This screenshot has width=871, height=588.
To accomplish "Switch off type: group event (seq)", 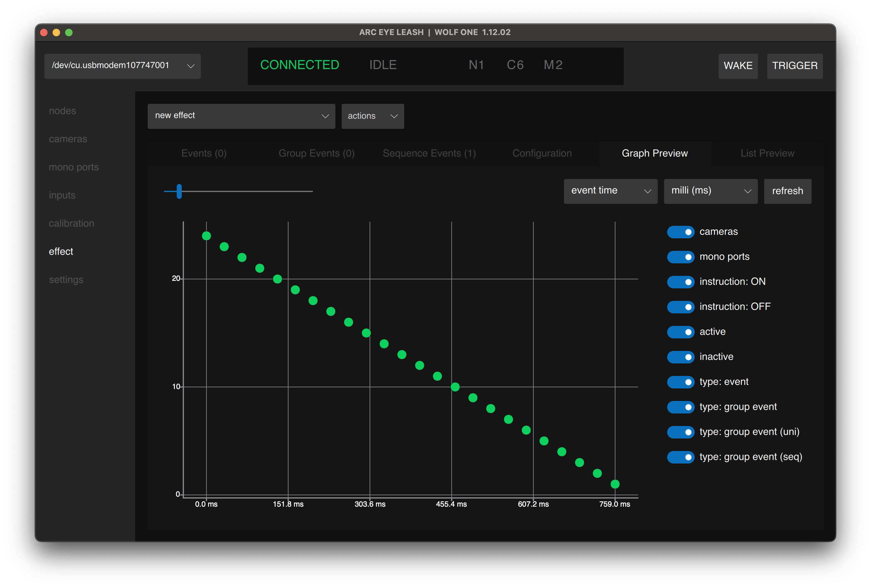I will [x=680, y=457].
